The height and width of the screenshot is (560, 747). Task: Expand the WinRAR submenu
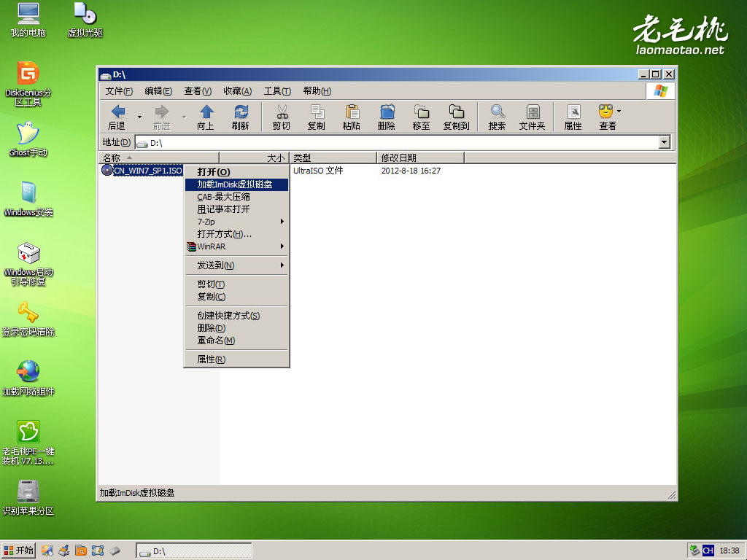coord(237,246)
